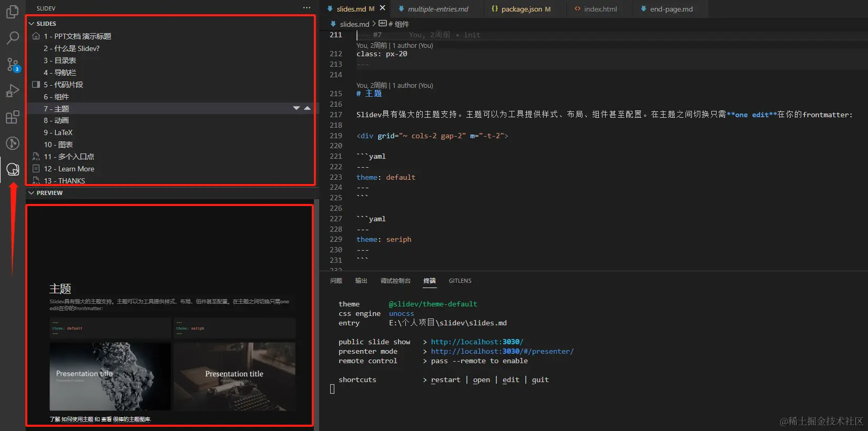
Task: Select slide 12 - Learn More
Action: pos(69,169)
